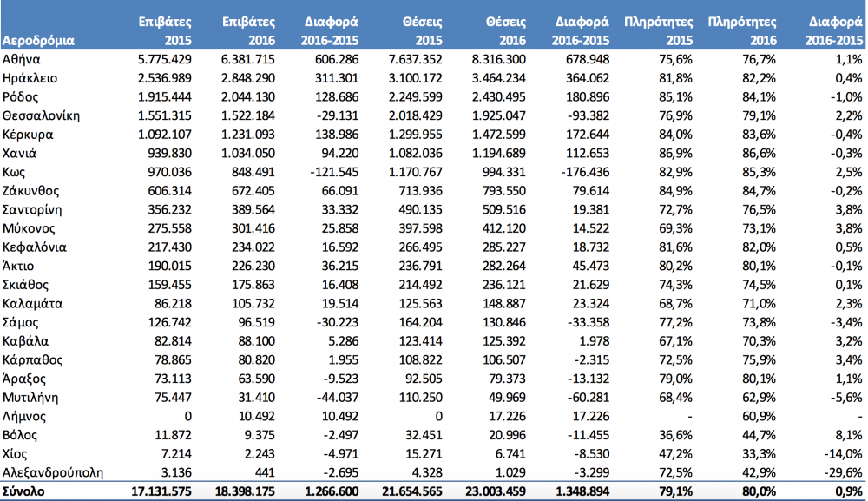Select the Μύκονος airport cell

pyautogui.click(x=29, y=228)
